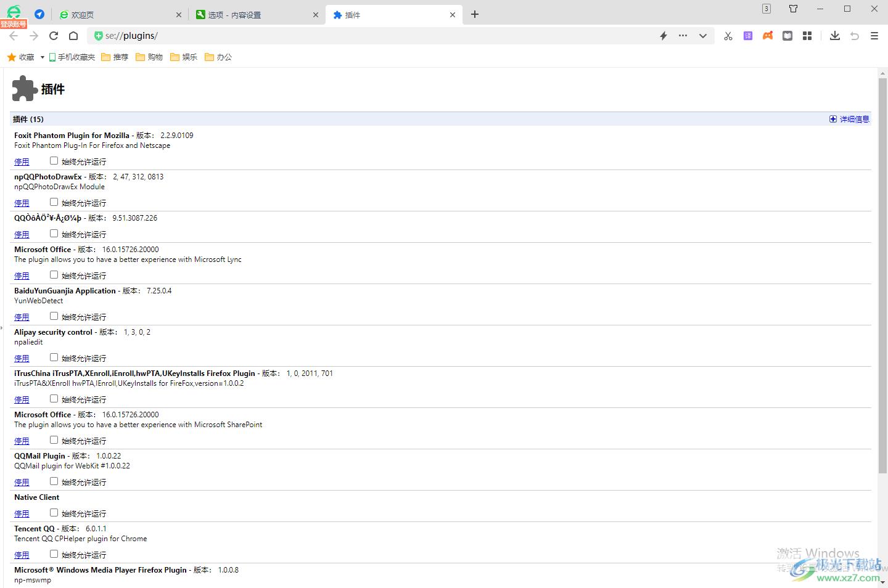This screenshot has width=888, height=588.
Task: Go back to previous page
Action: coord(14,36)
